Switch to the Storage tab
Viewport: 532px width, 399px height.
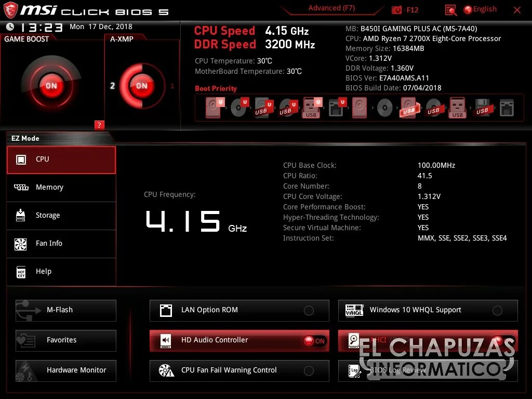point(61,216)
